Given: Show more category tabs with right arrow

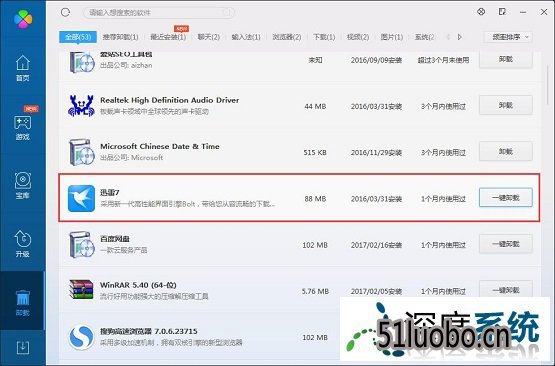Looking at the screenshot, I should point(459,37).
